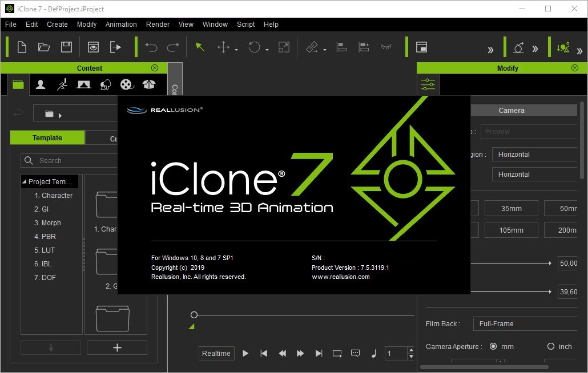
Task: Open the Modify settings sliders icon
Action: tap(428, 84)
